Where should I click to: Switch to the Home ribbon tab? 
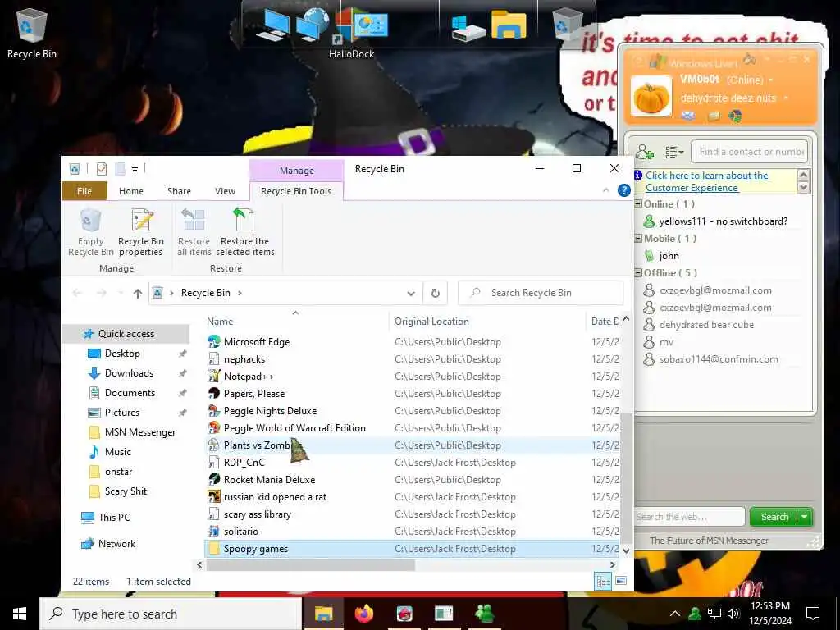coord(130,191)
